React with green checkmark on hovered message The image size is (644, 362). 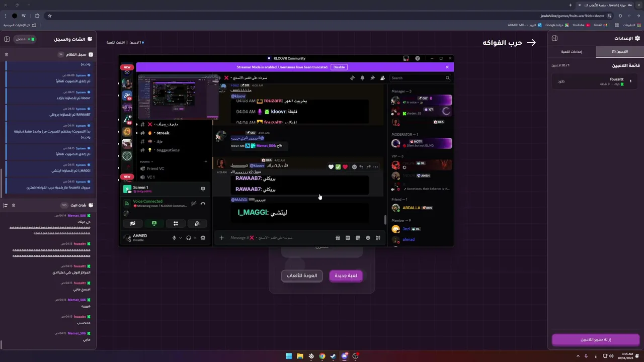point(338,167)
